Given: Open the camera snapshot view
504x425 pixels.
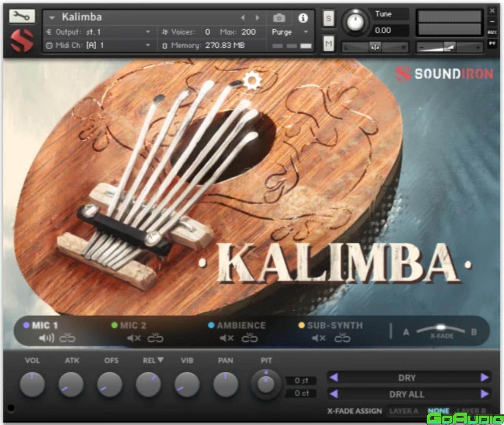Looking at the screenshot, I should coord(279,18).
